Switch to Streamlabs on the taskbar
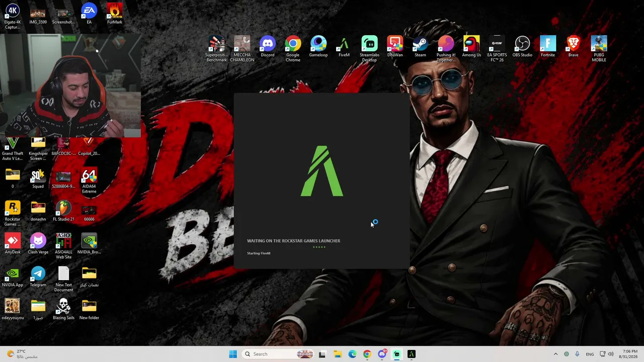This screenshot has height=362, width=644. pyautogui.click(x=397, y=354)
